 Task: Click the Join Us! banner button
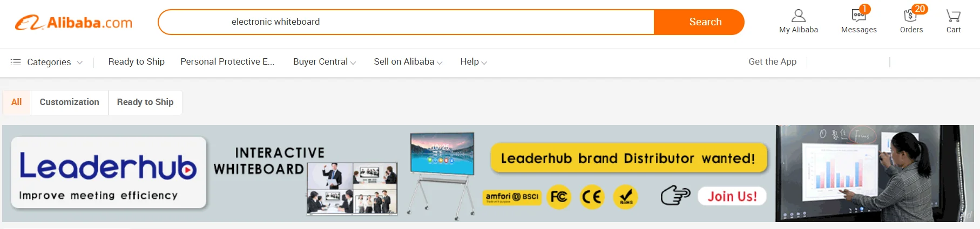click(x=732, y=196)
